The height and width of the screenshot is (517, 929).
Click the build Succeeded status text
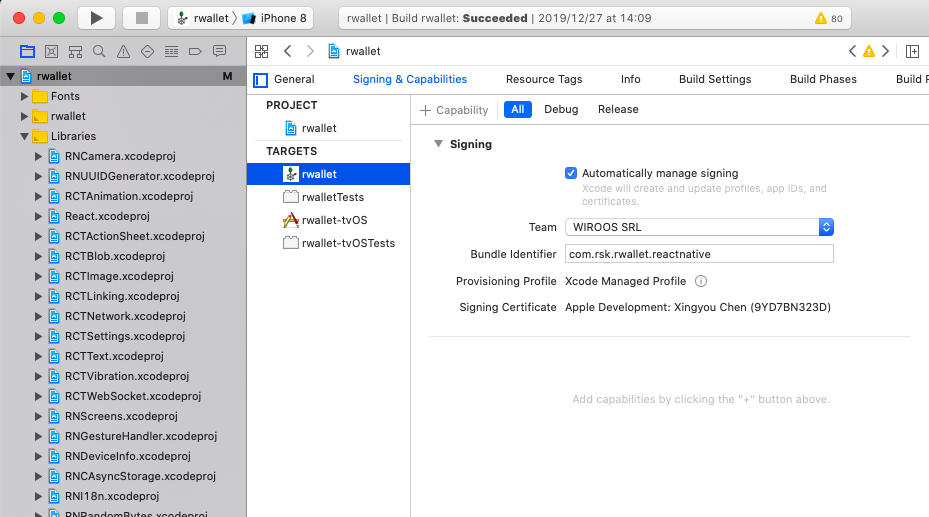click(x=495, y=18)
